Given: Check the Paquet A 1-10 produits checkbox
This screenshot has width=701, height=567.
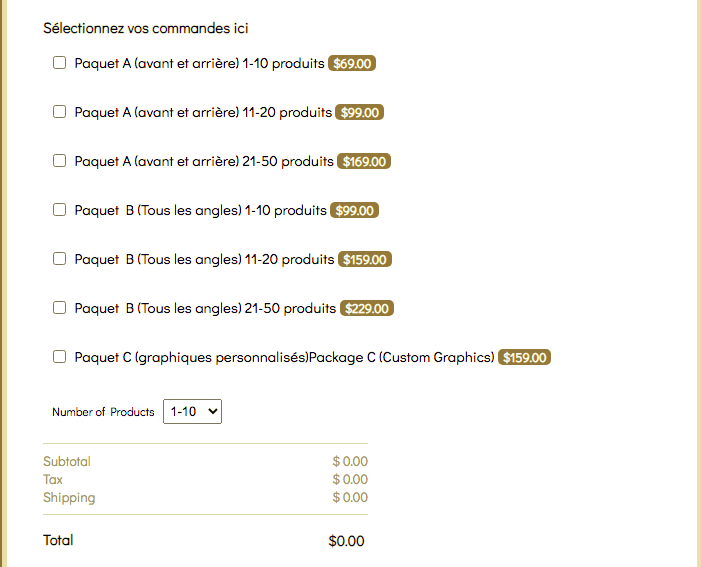Looking at the screenshot, I should (x=59, y=63).
